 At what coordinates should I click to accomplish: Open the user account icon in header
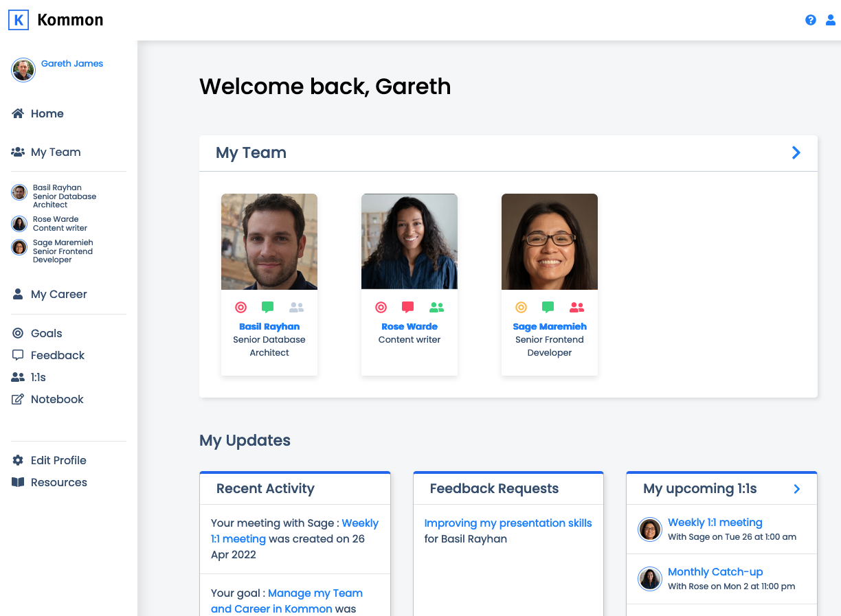831,20
